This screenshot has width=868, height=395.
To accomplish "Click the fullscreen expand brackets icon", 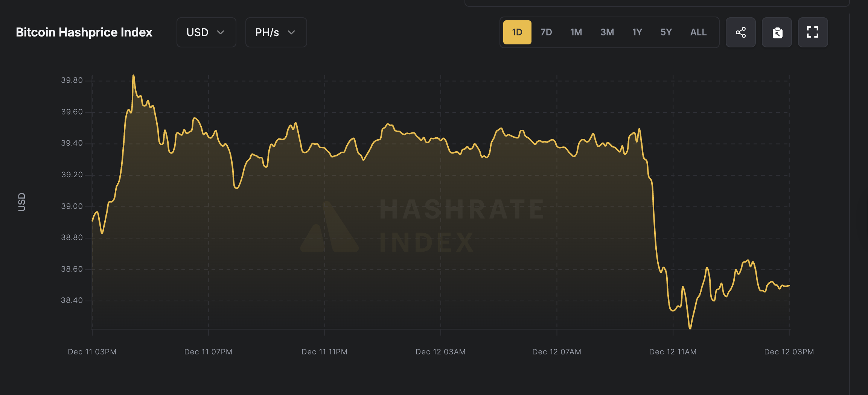I will coord(813,32).
